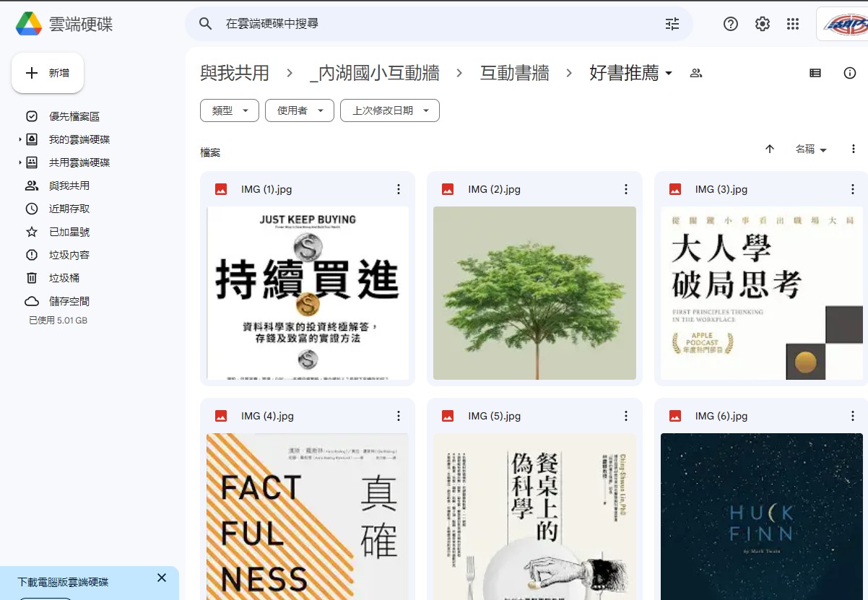
Task: Open more actions for IMG (6).jpg
Action: (853, 416)
